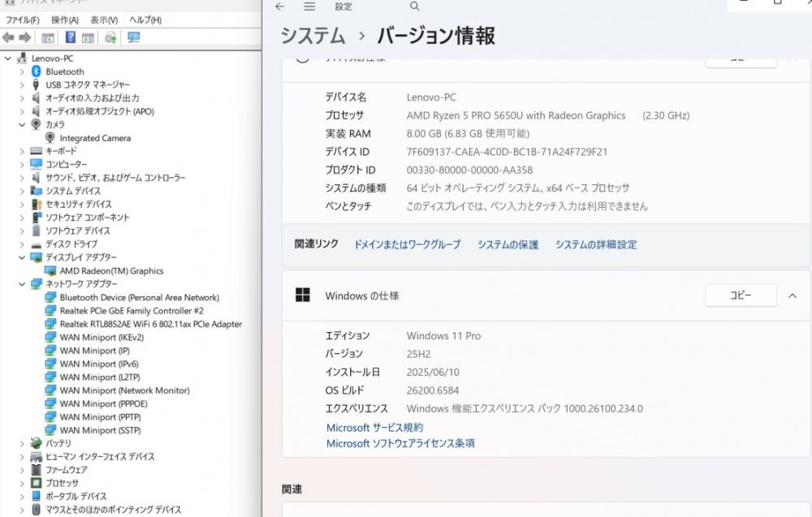Open the Settings hamburger navigation menu
The image size is (812, 517).
309,6
